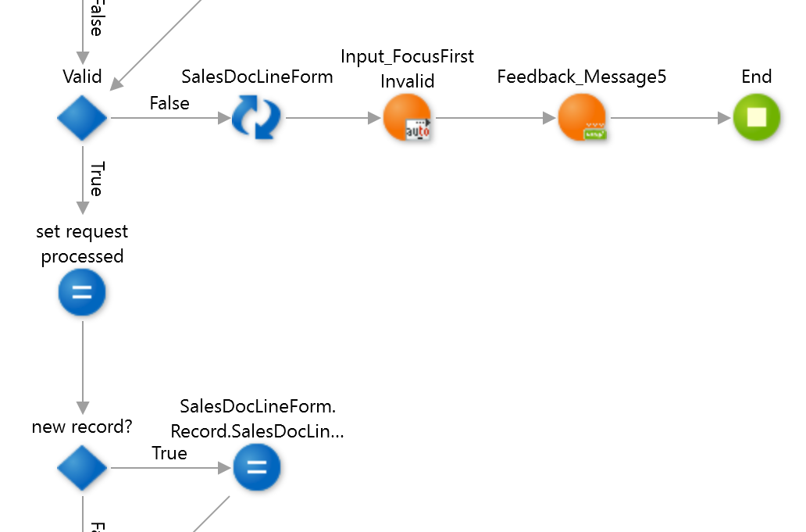The image size is (806, 532).
Task: Click the 'new record?' label text
Action: (82, 427)
